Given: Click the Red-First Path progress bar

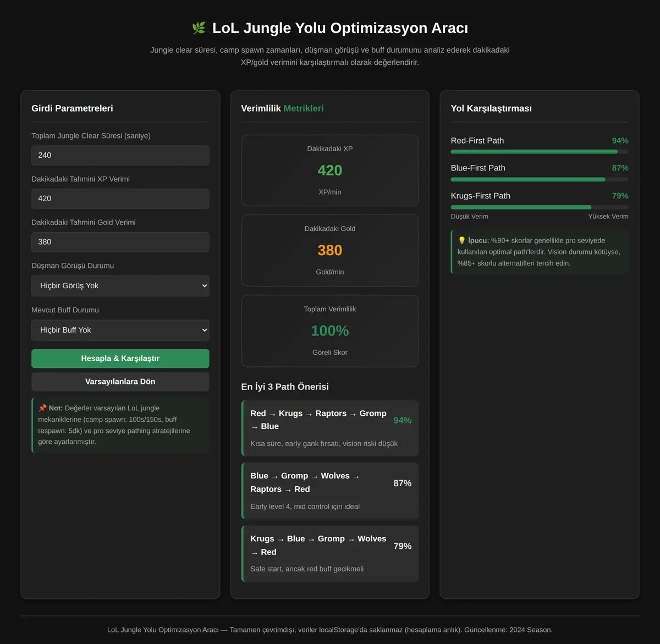Looking at the screenshot, I should [x=540, y=151].
